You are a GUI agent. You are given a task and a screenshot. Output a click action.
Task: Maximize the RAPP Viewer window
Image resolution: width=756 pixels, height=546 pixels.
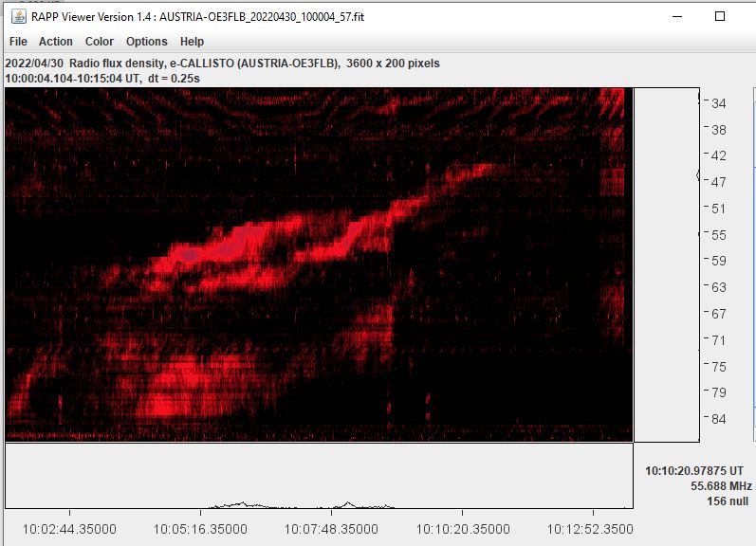(x=720, y=16)
